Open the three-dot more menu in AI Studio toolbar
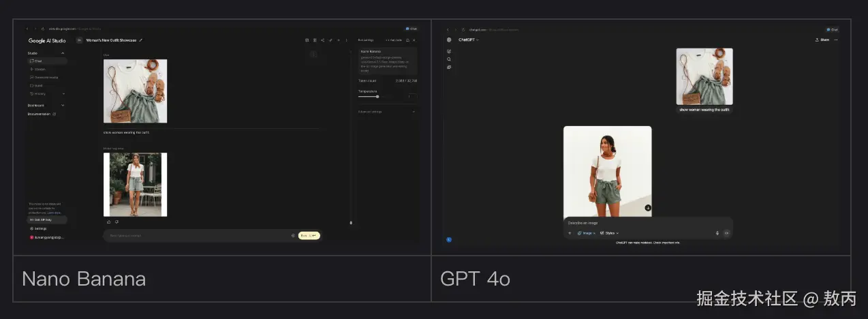Image resolution: width=868 pixels, height=319 pixels. pyautogui.click(x=346, y=40)
